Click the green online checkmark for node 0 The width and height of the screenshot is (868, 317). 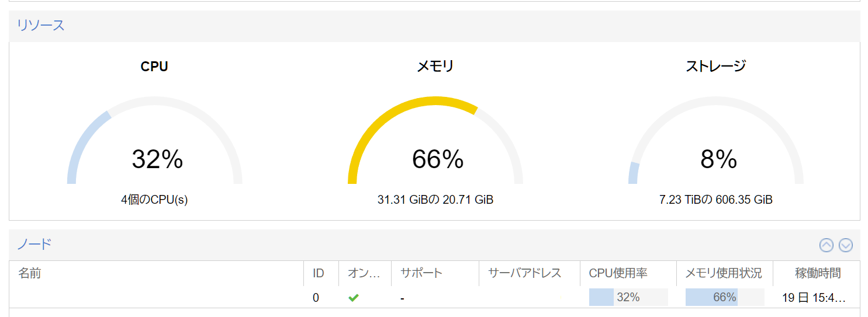tap(353, 298)
